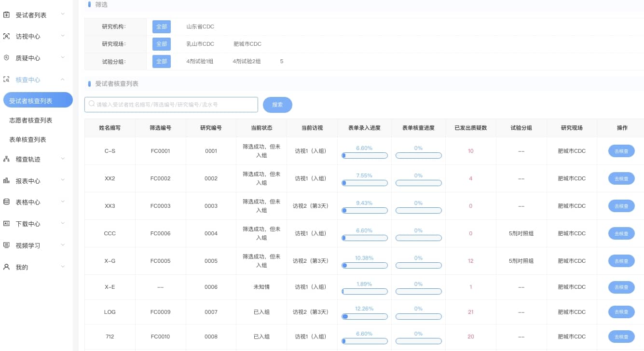Viewport: 644px width, 351px height.
Task: Collapse the 核查中心 chevron
Action: [63, 80]
